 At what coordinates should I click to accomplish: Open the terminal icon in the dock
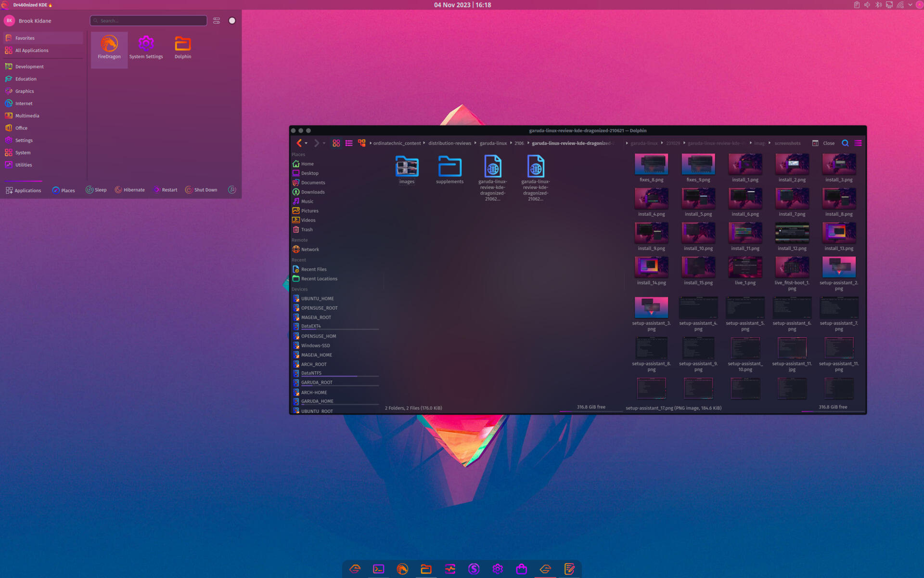click(x=379, y=569)
